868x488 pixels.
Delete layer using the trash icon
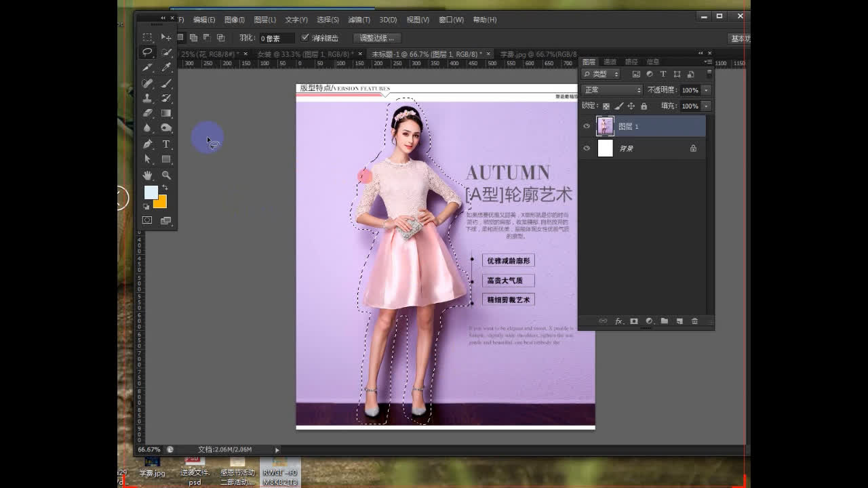pos(694,321)
